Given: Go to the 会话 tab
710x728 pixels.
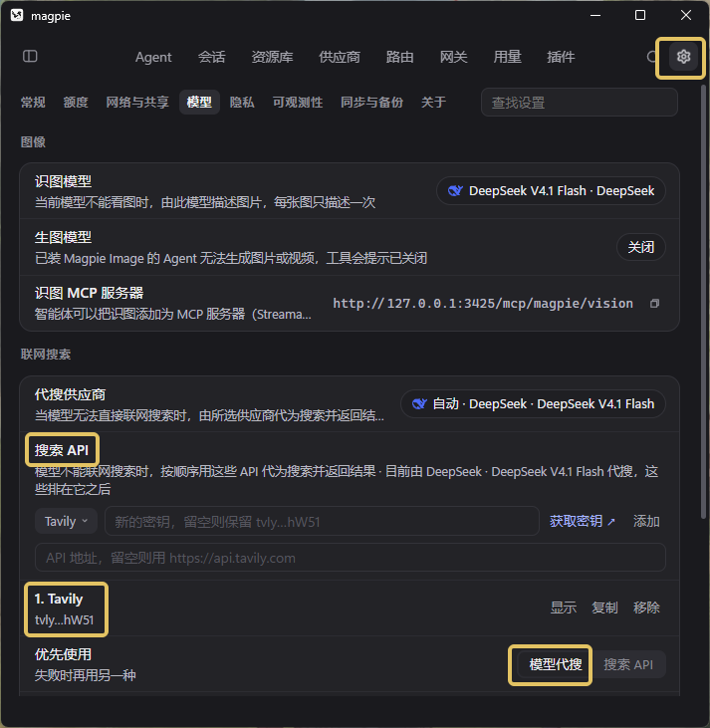Looking at the screenshot, I should 212,57.
